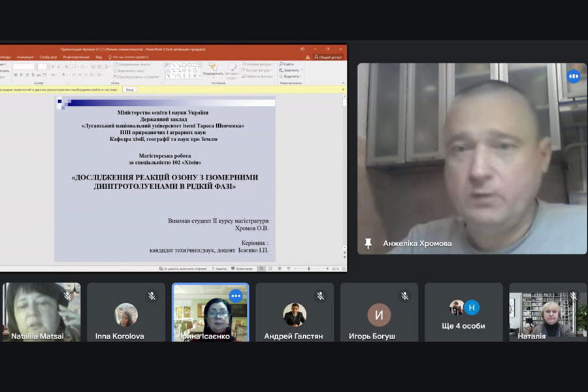588x392 pixels.
Task: Click scrollbar down arrow beside the slide
Action: 344,248
